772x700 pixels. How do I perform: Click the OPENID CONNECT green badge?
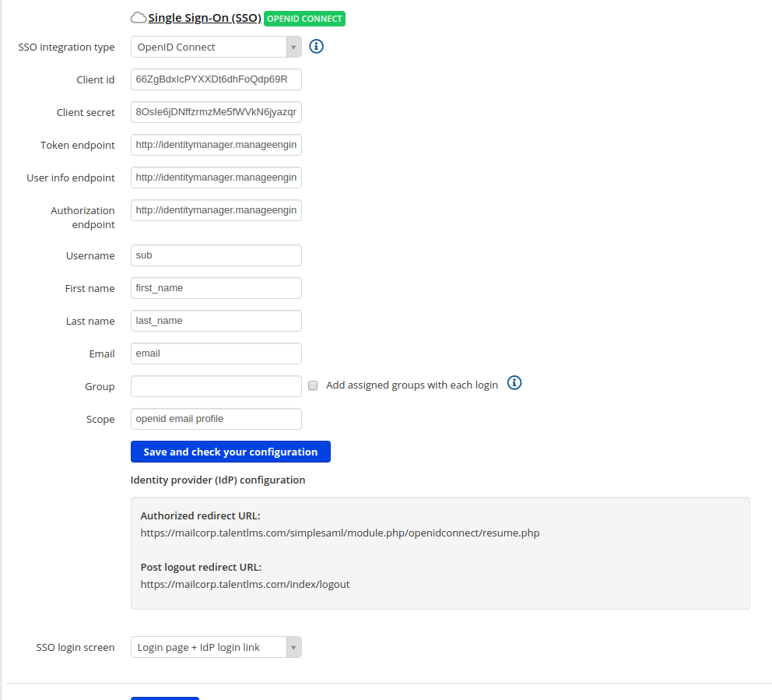pyautogui.click(x=304, y=19)
